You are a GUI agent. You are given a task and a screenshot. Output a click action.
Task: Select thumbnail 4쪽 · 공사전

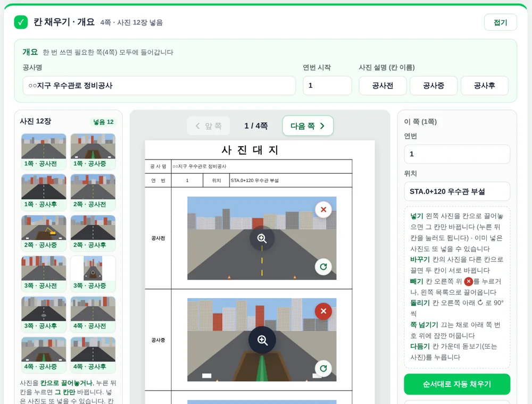click(93, 314)
